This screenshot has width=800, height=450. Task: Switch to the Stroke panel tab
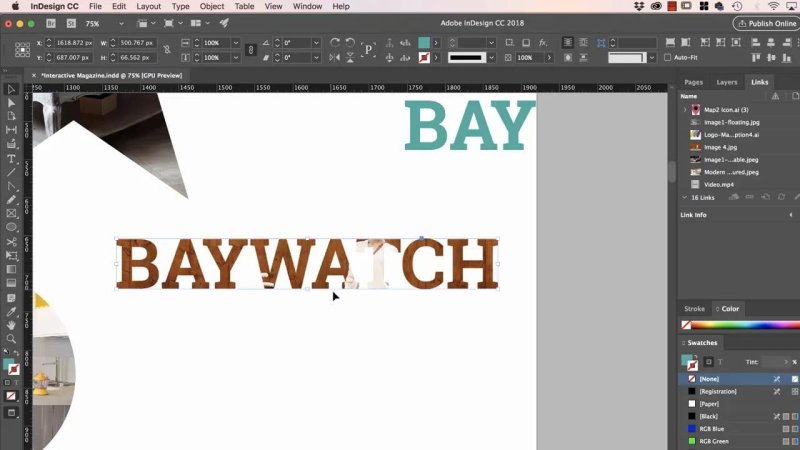tap(694, 309)
